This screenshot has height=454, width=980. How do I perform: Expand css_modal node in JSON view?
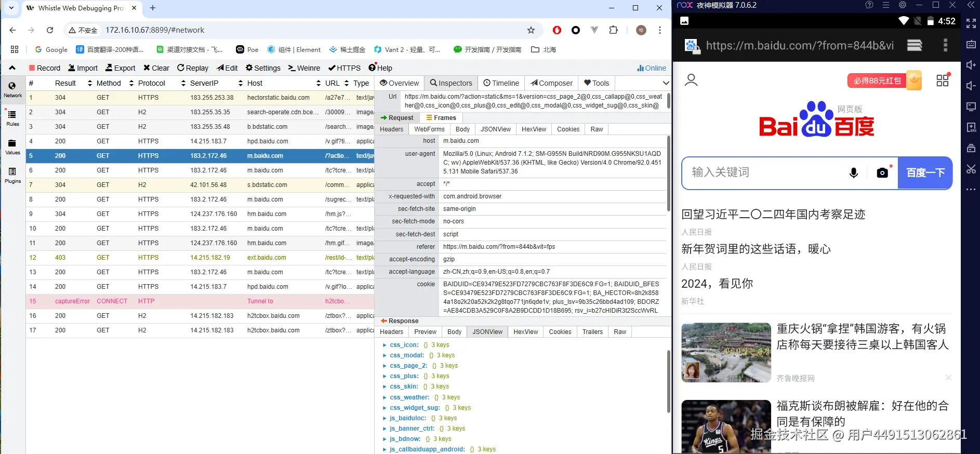pos(385,355)
